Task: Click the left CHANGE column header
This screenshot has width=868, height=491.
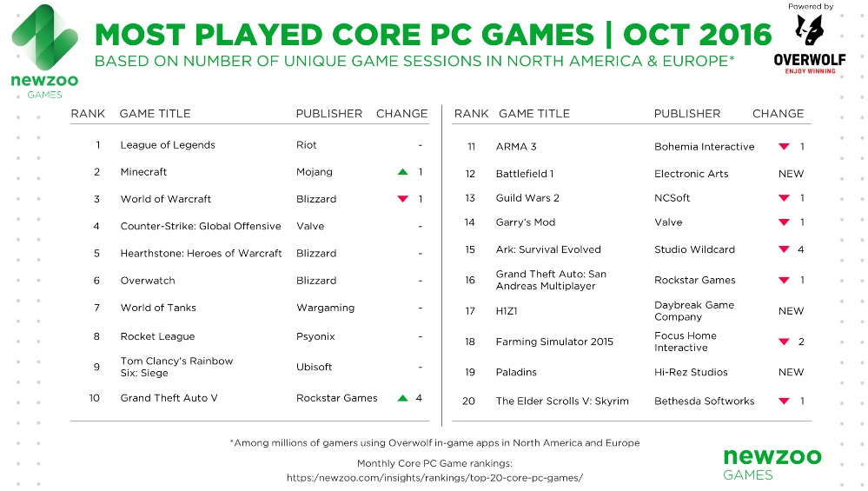Action: pyautogui.click(x=402, y=114)
